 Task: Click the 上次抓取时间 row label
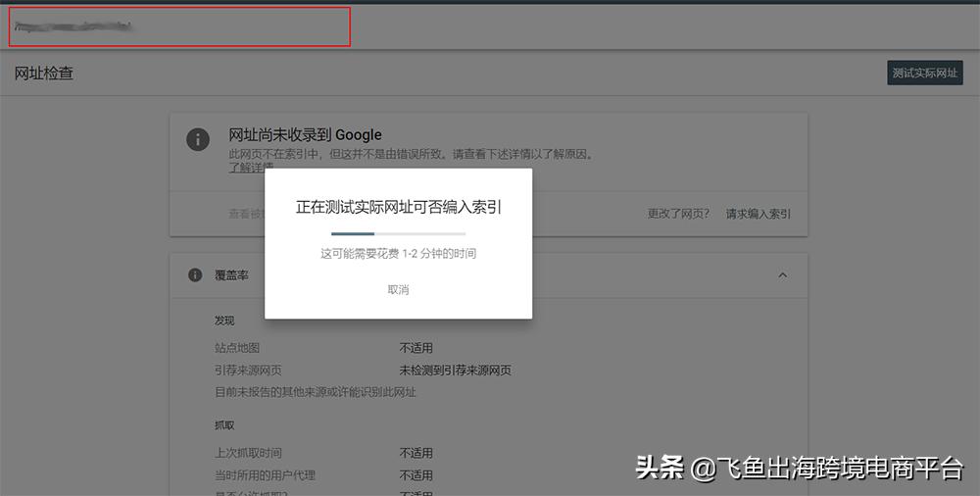248,453
